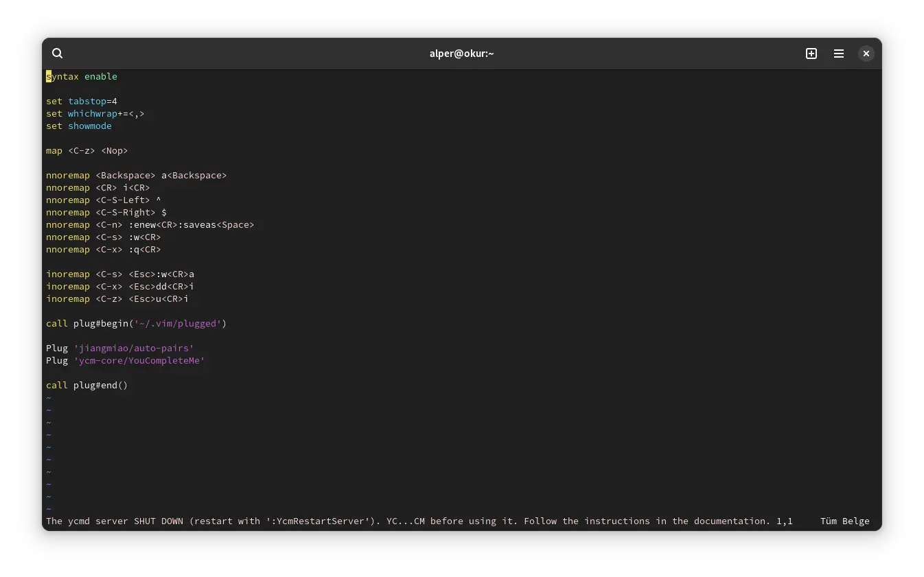Click the 'jiangmiao/auto-pairs' plugin string
Screen dimensions: 924x577
tap(134, 348)
